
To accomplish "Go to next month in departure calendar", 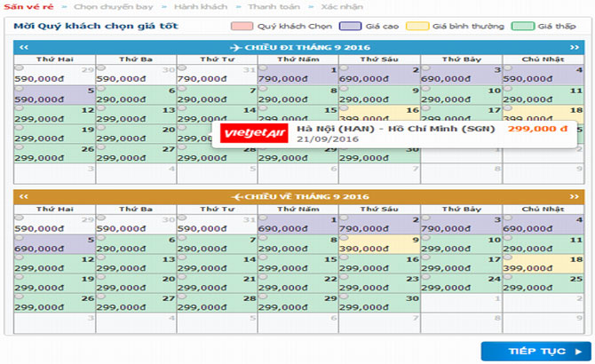I will click(x=573, y=46).
